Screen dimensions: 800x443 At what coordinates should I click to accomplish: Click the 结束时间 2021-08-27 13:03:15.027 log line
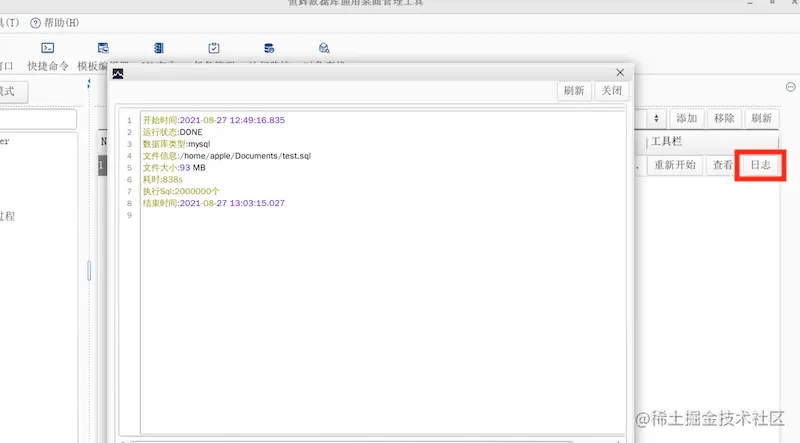[214, 203]
